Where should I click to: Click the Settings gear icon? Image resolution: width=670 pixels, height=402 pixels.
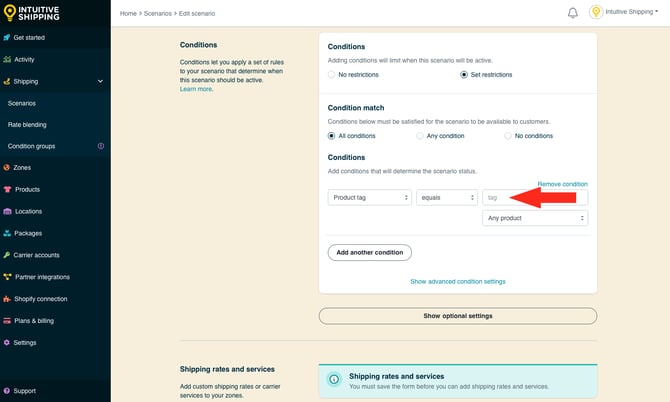7,343
